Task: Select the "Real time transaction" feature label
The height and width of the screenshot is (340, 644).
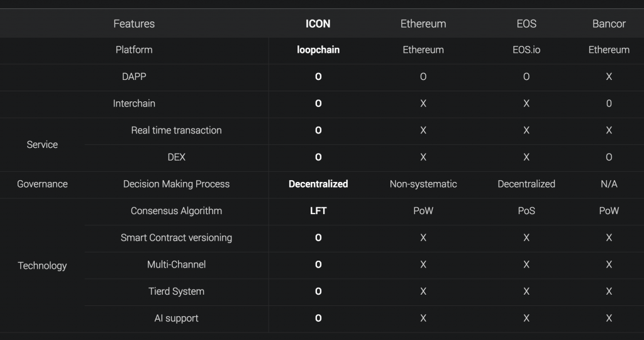Action: coord(176,130)
